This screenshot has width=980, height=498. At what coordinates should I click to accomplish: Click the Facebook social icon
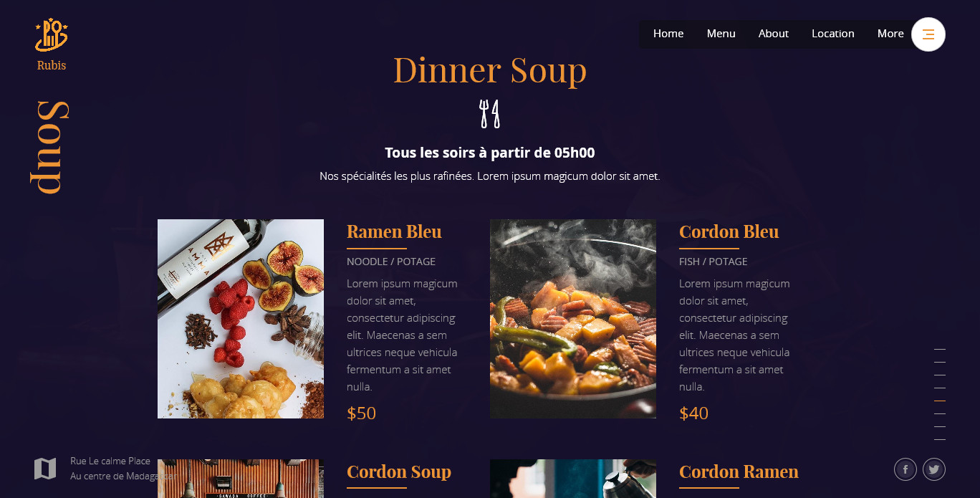905,469
